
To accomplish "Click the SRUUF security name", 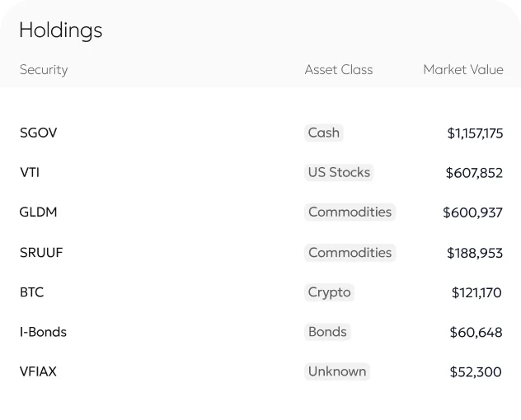I will pos(41,253).
